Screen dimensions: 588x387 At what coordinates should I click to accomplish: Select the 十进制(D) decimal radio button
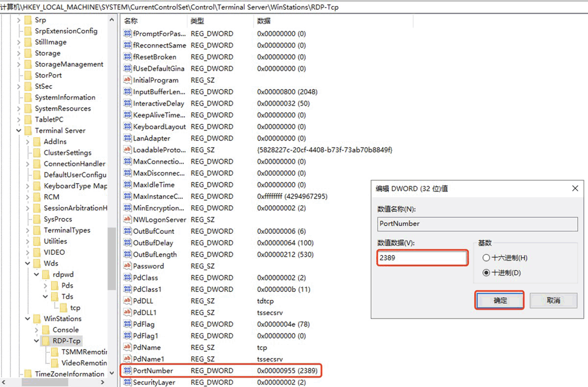tap(486, 273)
